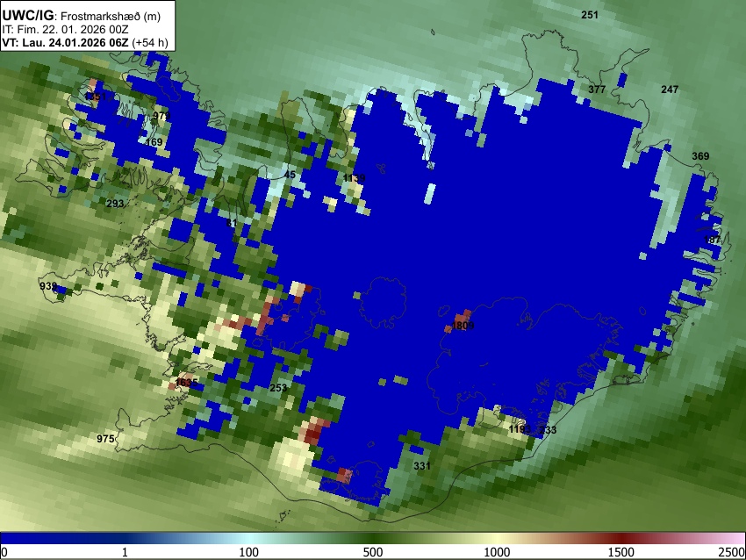The height and width of the screenshot is (560, 746).
Task: Click the map value 247
Action: click(670, 89)
